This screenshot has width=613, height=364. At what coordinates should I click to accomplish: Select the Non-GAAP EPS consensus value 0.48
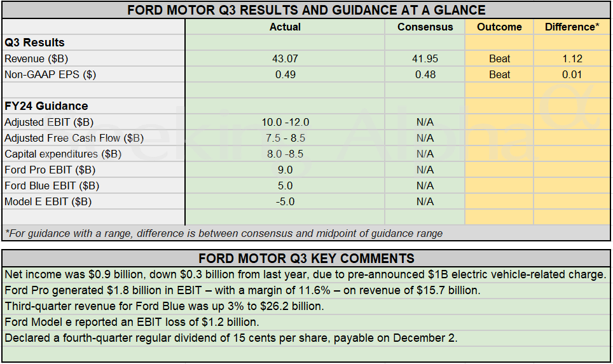tap(425, 74)
